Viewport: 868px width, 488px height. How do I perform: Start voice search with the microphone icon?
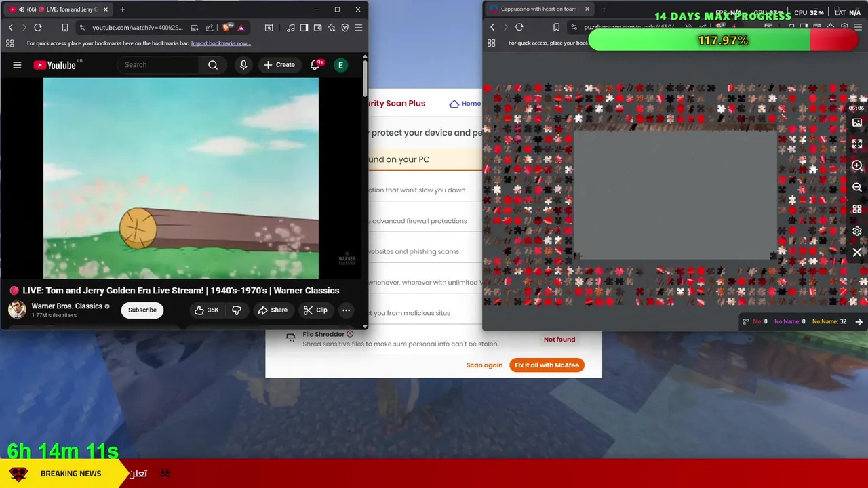(243, 65)
